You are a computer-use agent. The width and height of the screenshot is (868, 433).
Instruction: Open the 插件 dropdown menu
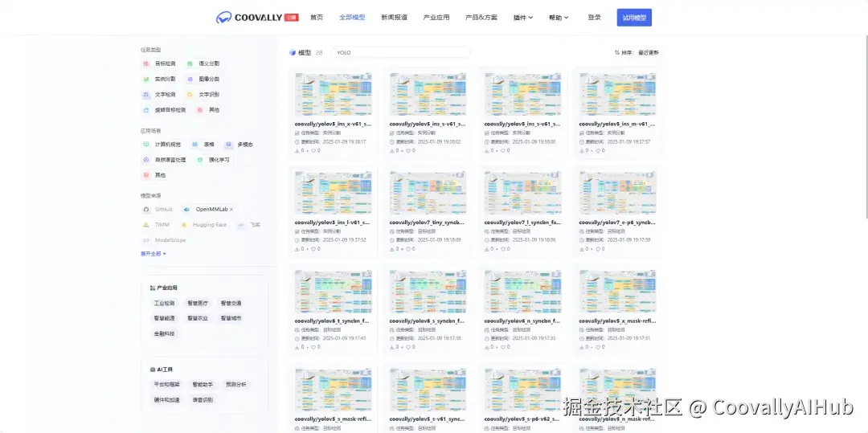(x=522, y=18)
